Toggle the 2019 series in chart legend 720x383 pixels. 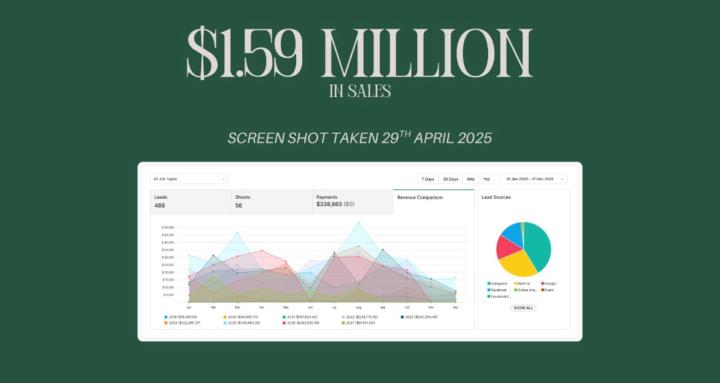(x=180, y=317)
